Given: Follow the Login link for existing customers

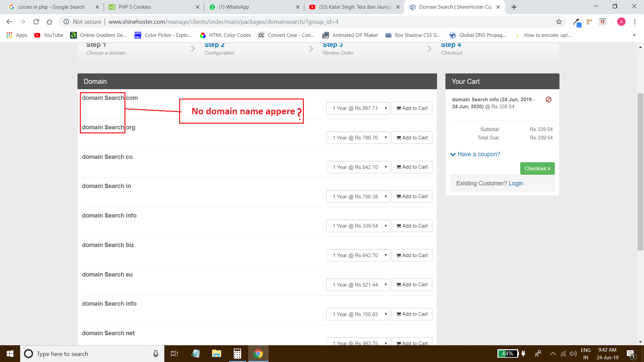Looking at the screenshot, I should tap(516, 183).
